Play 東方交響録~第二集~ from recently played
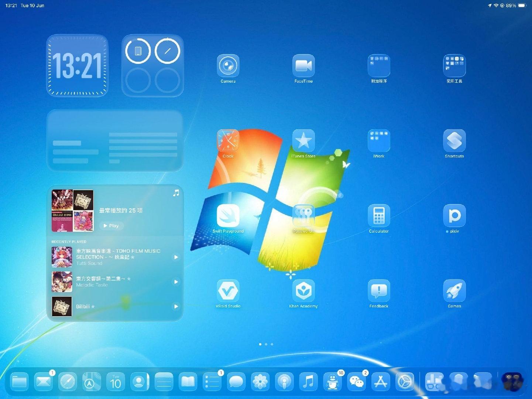532x399 pixels. point(176,282)
